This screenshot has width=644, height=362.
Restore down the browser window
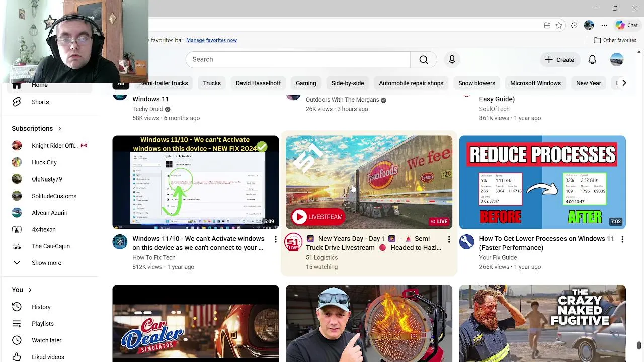tap(615, 8)
